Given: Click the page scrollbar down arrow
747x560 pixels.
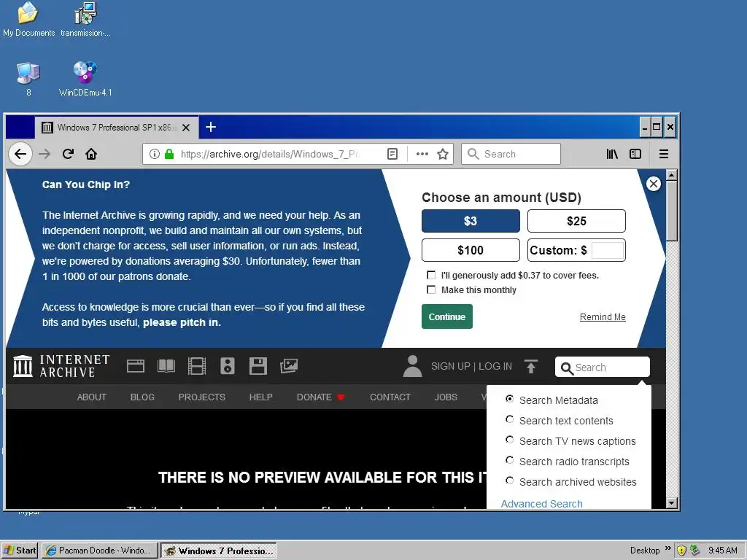Looking at the screenshot, I should [672, 503].
